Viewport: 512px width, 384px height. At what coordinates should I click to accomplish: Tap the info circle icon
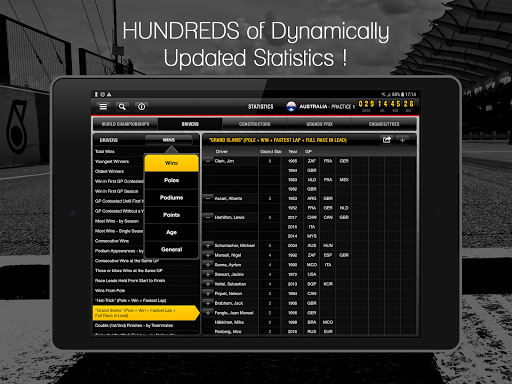click(142, 107)
